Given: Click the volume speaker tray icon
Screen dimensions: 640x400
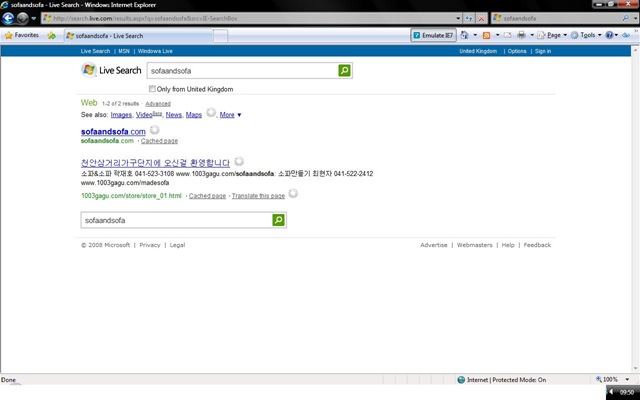Looking at the screenshot, I should click(611, 392).
